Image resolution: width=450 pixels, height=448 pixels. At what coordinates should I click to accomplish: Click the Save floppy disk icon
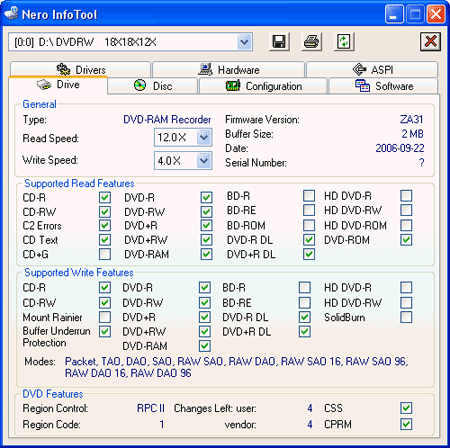pos(279,42)
